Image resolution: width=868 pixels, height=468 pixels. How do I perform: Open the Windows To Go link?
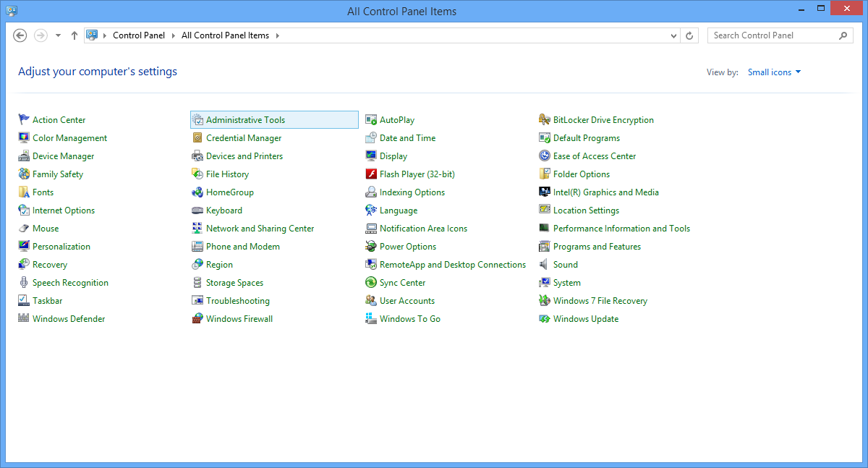pos(410,319)
